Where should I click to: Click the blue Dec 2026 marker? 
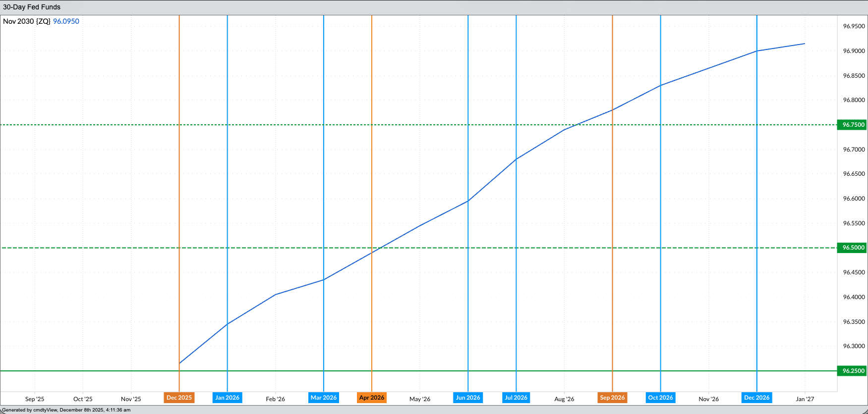click(x=756, y=398)
